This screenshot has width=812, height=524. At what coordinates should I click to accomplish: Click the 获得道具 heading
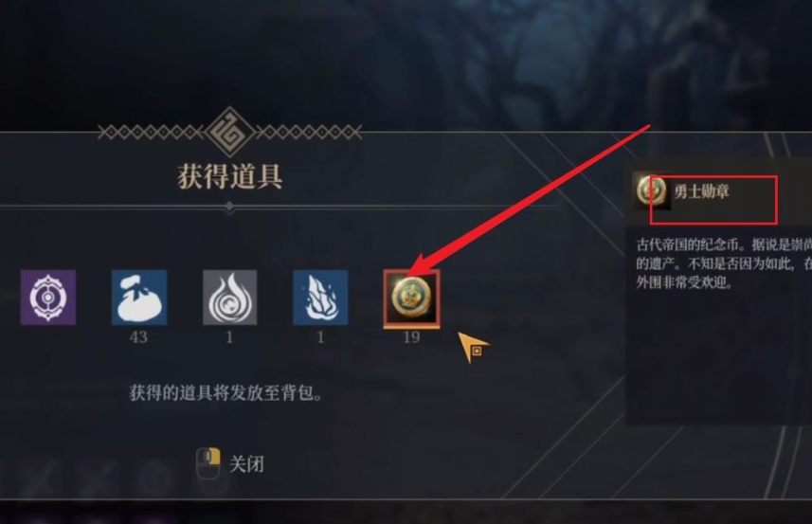[230, 176]
